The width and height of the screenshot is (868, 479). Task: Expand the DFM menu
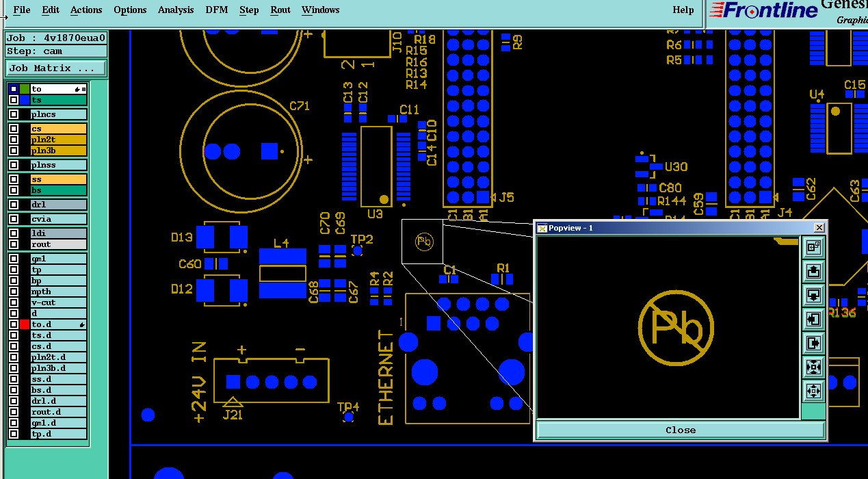coord(217,10)
